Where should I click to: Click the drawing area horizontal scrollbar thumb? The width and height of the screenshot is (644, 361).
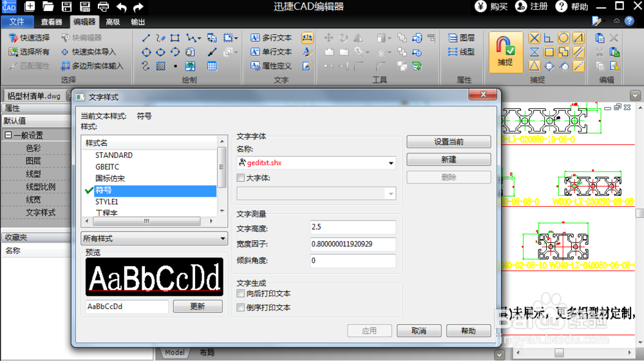pyautogui.click(x=559, y=353)
